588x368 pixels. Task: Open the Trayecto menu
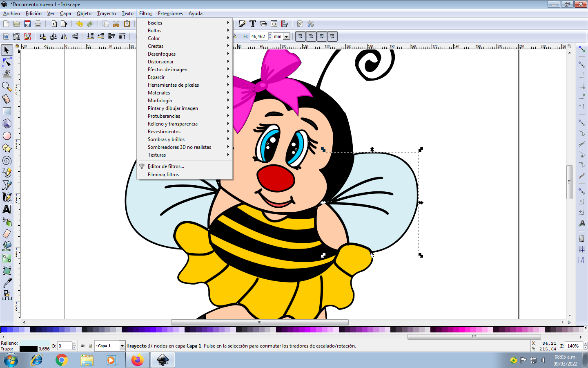click(106, 13)
